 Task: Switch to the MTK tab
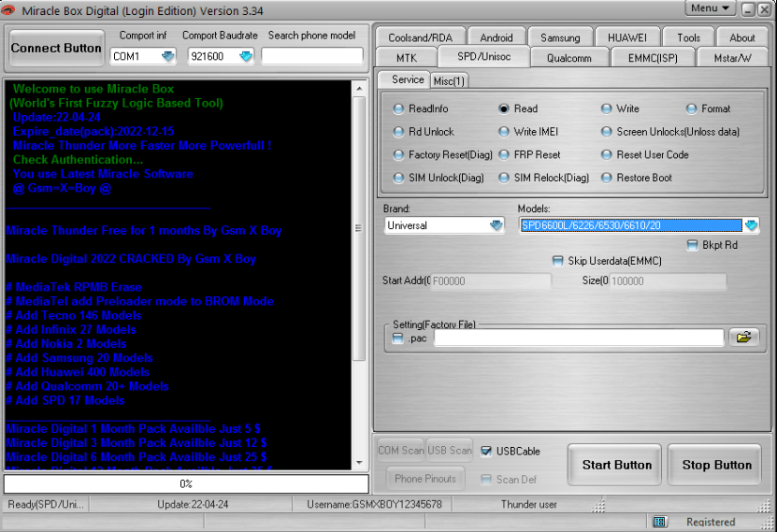click(407, 58)
